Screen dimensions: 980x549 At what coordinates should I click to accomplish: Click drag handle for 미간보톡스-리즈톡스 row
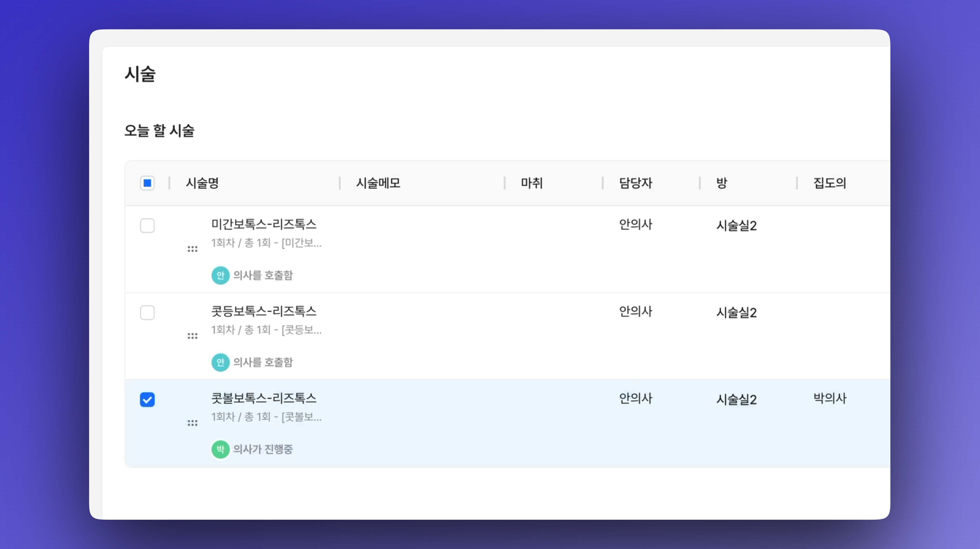193,249
